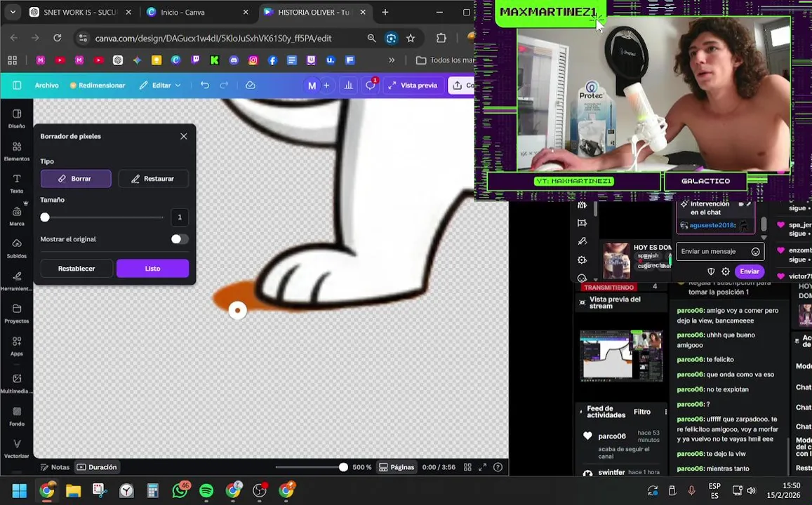Open the help question mark icon
The height and width of the screenshot is (505, 812).
pos(498,467)
